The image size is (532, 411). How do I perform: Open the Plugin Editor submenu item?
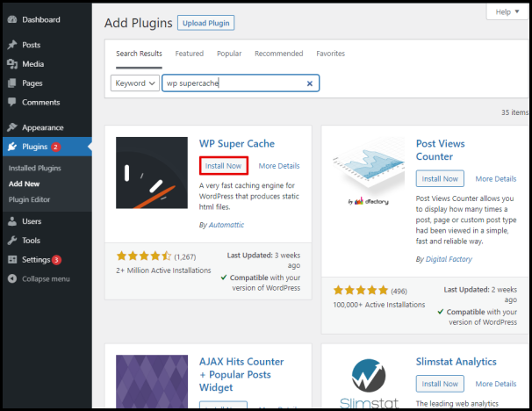coord(29,199)
